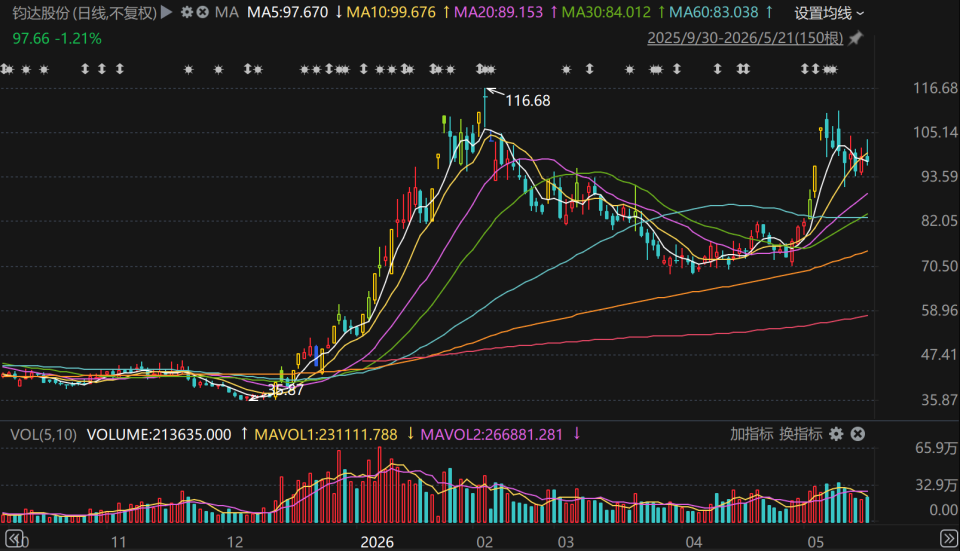This screenshot has width=960, height=551.
Task: Expand the 设置均线 dropdown
Action: click(829, 13)
